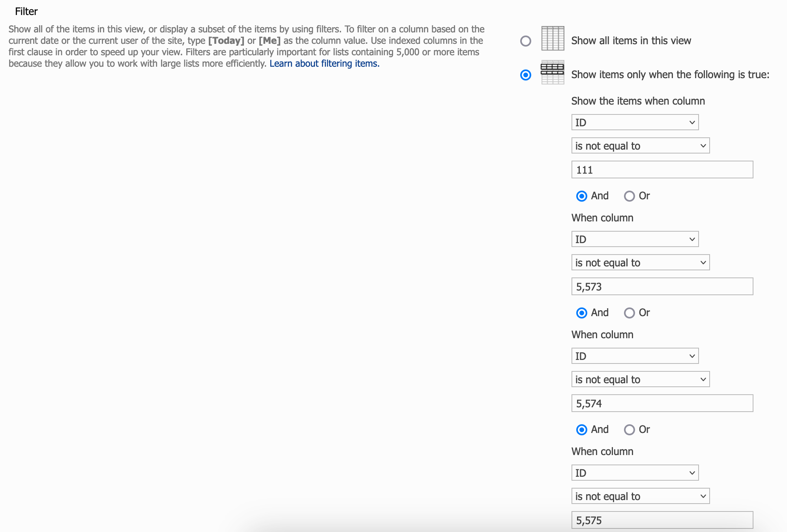Select And below the first value field
The width and height of the screenshot is (787, 532).
(581, 196)
